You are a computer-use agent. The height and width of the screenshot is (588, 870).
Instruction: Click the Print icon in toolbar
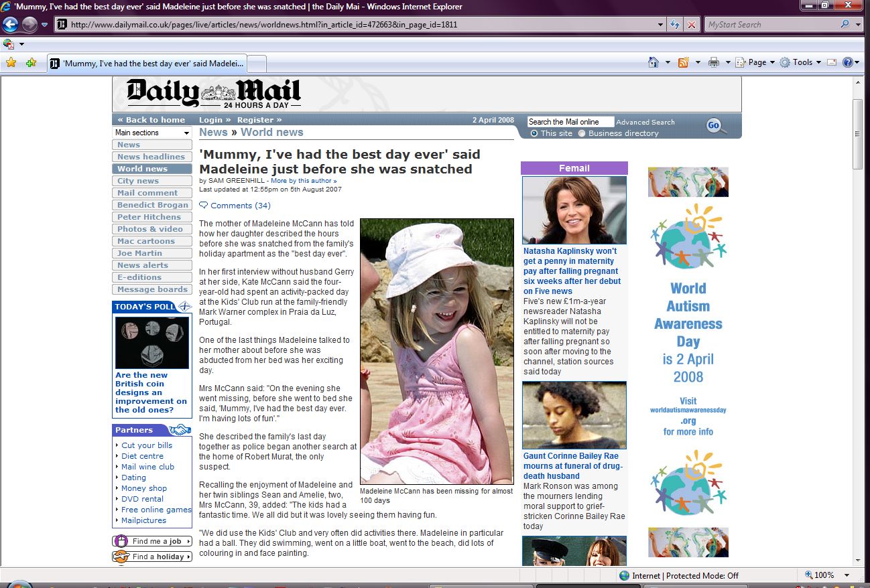point(714,62)
